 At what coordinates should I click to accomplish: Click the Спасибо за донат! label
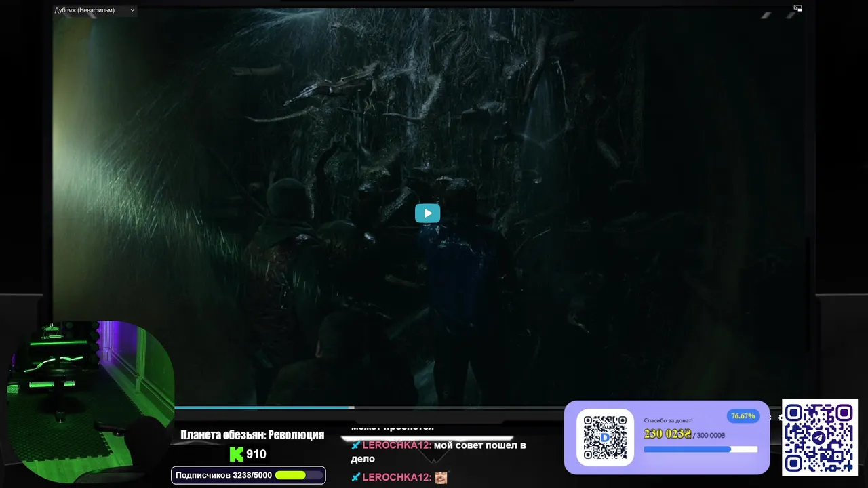(x=668, y=420)
